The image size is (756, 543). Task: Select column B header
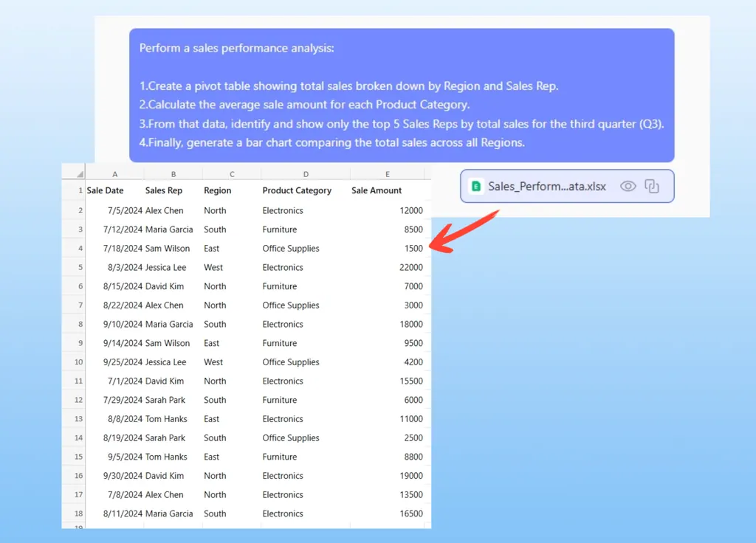point(173,174)
